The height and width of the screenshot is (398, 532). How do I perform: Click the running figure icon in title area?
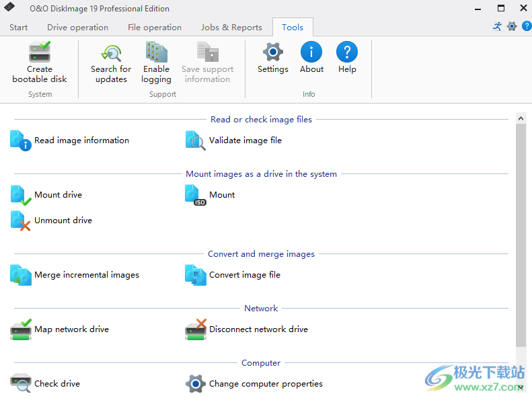pos(497,26)
